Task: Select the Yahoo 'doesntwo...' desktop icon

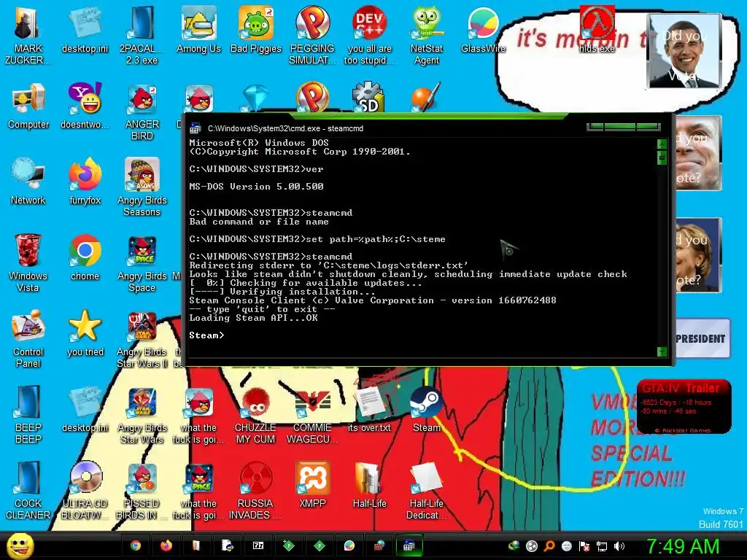Action: coord(85,106)
